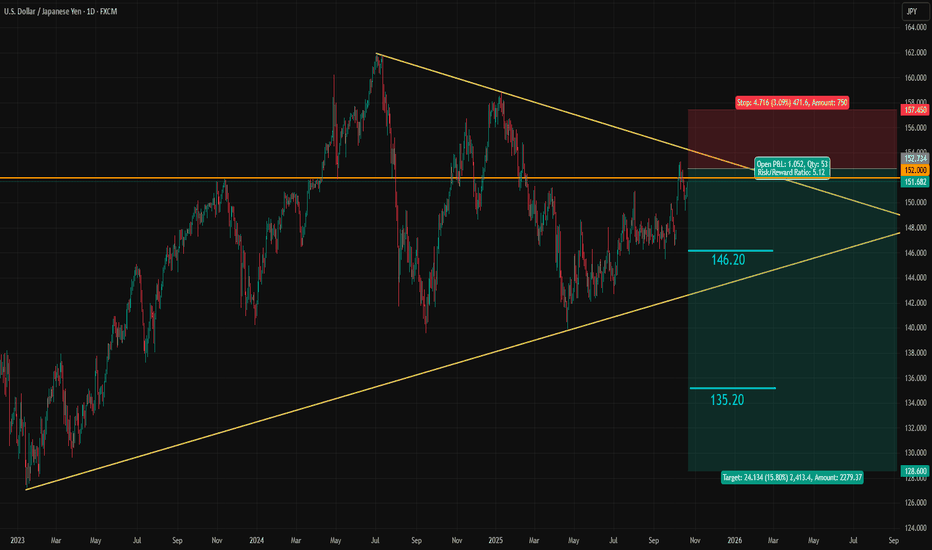Click the 144.000 price axis label
The width and height of the screenshot is (932, 550).
915,278
